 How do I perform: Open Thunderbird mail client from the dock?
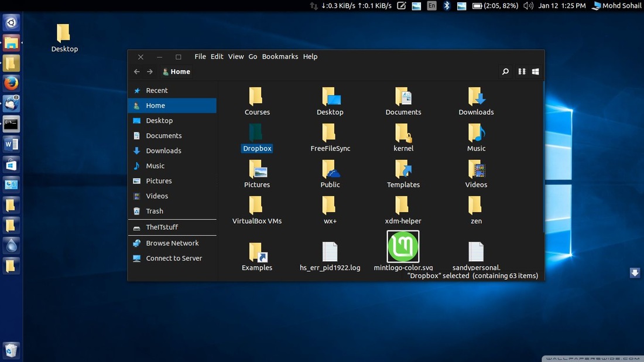point(11,103)
